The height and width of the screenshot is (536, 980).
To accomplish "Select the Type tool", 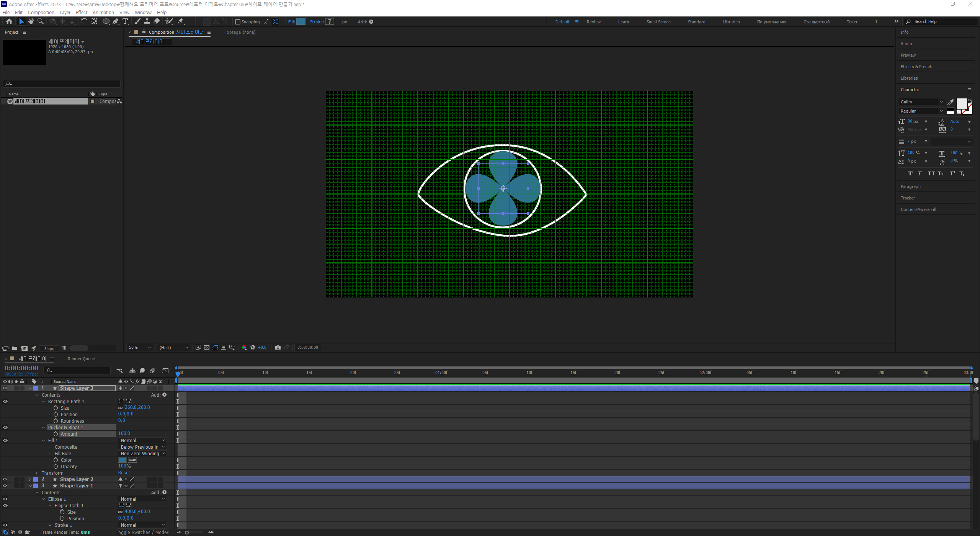I will pos(125,21).
